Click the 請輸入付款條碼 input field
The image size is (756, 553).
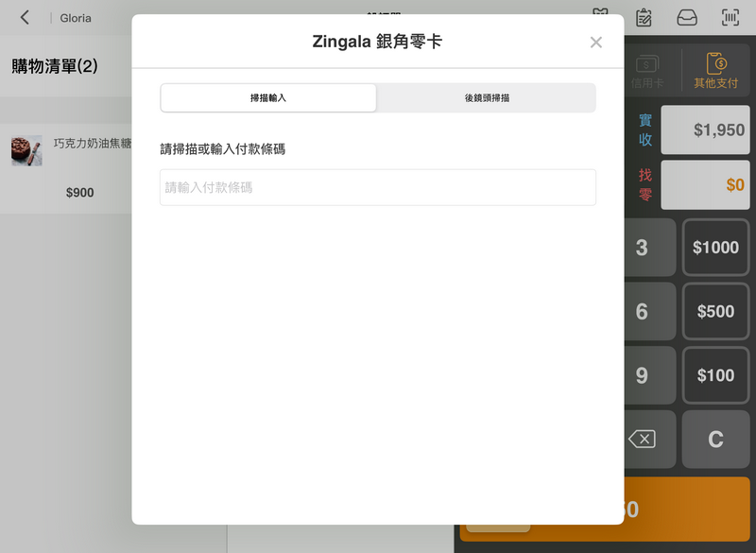378,187
